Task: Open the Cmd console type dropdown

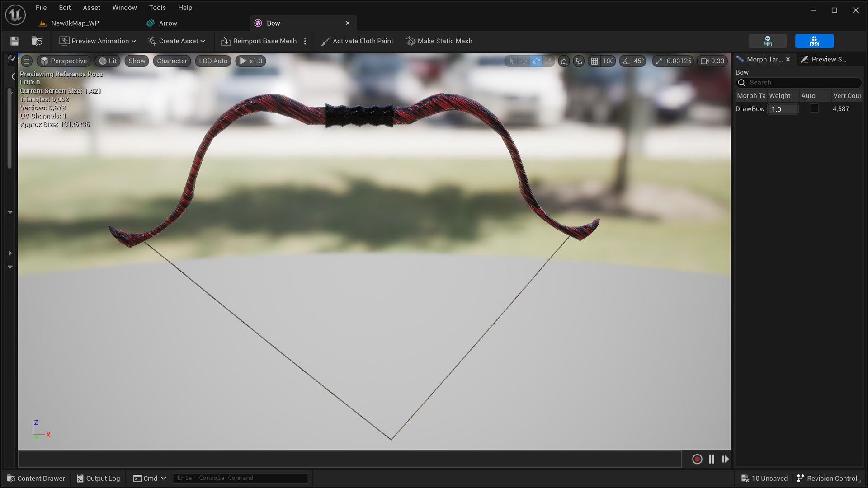Action: click(150, 478)
